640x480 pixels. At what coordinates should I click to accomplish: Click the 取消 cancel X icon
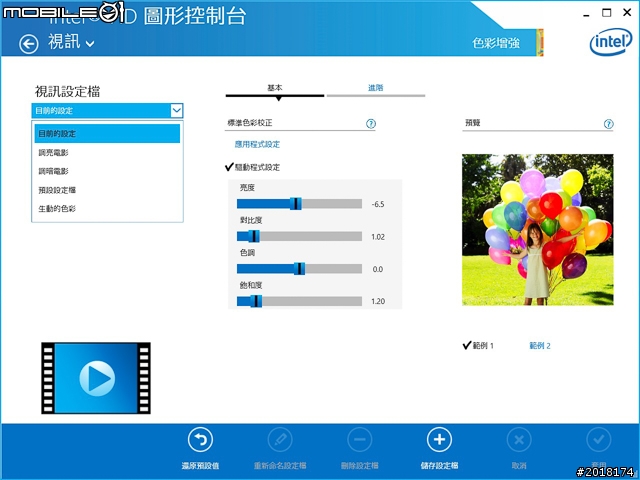(x=519, y=440)
